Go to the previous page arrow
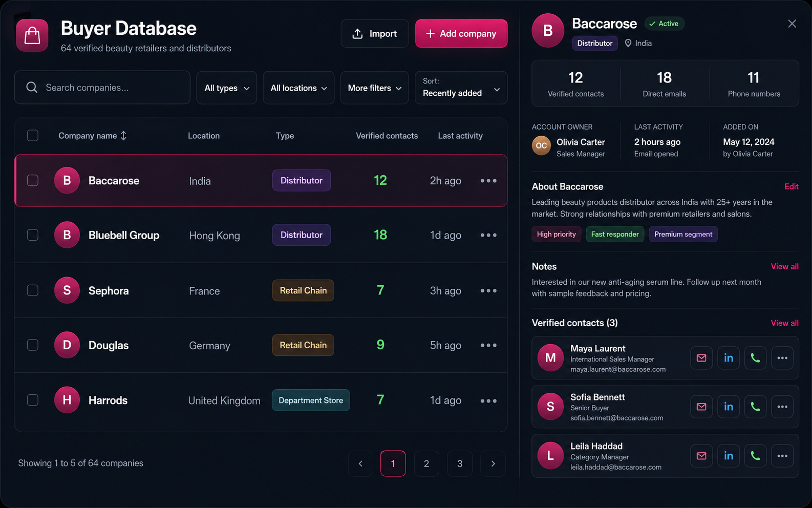812x508 pixels. tap(360, 463)
